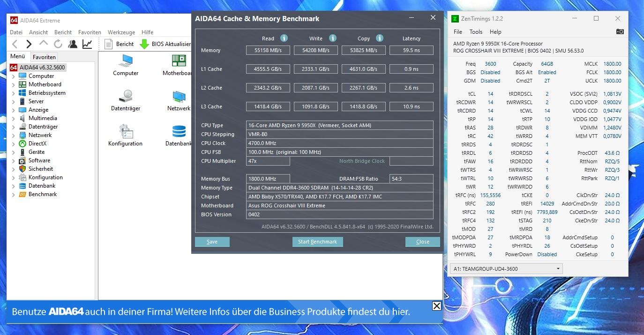This screenshot has height=335, width=644.
Task: Expand the Computer tree node
Action: click(x=13, y=76)
